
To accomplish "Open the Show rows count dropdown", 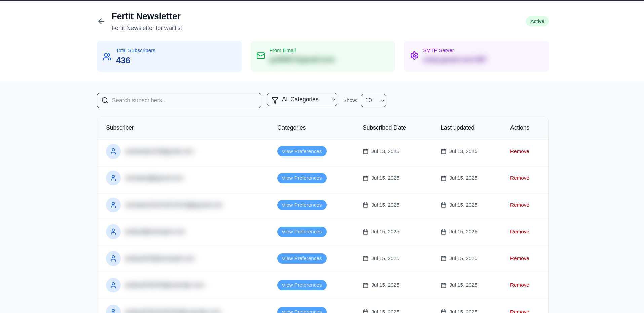I will point(373,100).
